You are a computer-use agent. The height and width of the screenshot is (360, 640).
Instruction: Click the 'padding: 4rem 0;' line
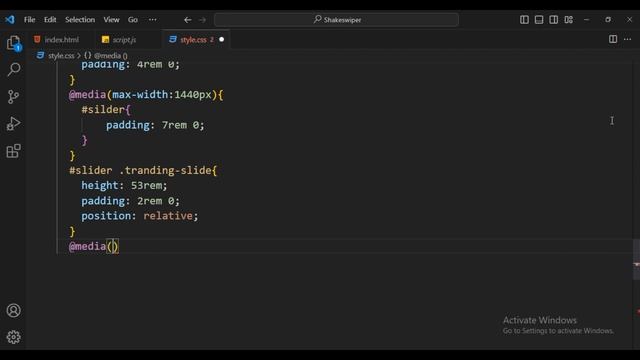(x=130, y=64)
